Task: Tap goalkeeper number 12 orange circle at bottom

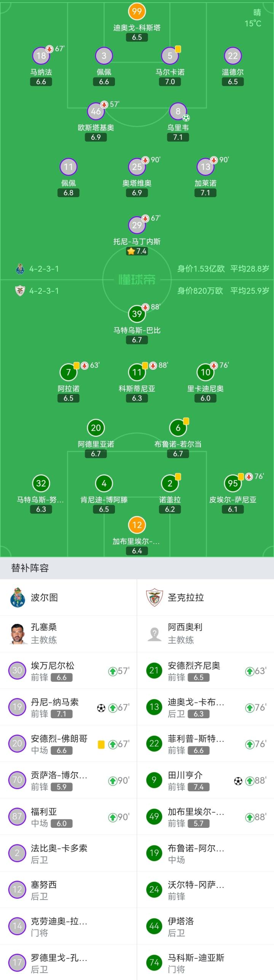Action: pos(137,525)
